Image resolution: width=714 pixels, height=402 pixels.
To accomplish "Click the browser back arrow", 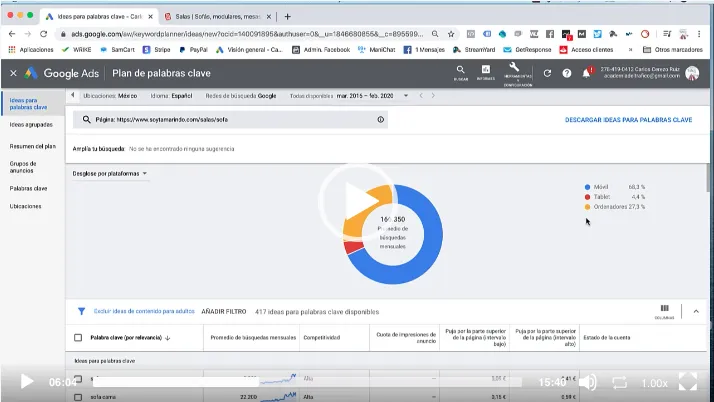I will pyautogui.click(x=12, y=34).
